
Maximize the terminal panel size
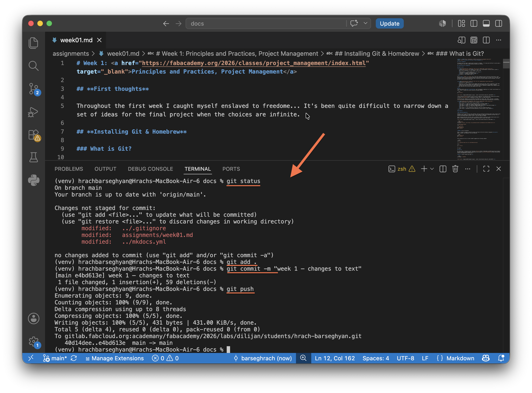point(486,169)
